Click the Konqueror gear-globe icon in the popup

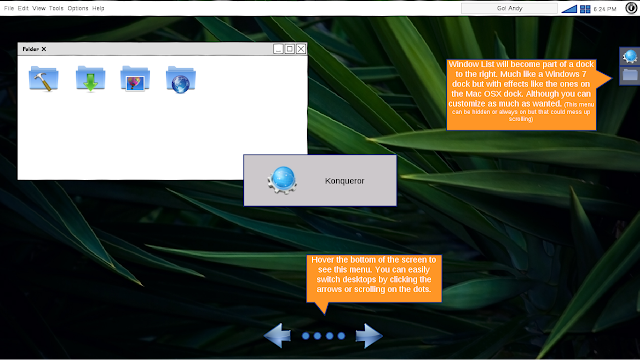(x=282, y=180)
